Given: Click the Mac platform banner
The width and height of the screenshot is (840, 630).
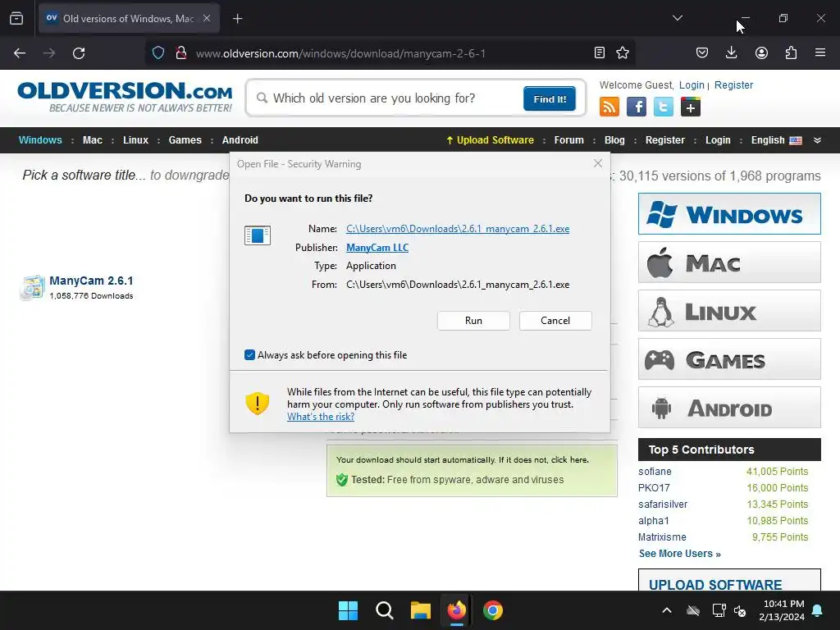Looking at the screenshot, I should [x=729, y=262].
